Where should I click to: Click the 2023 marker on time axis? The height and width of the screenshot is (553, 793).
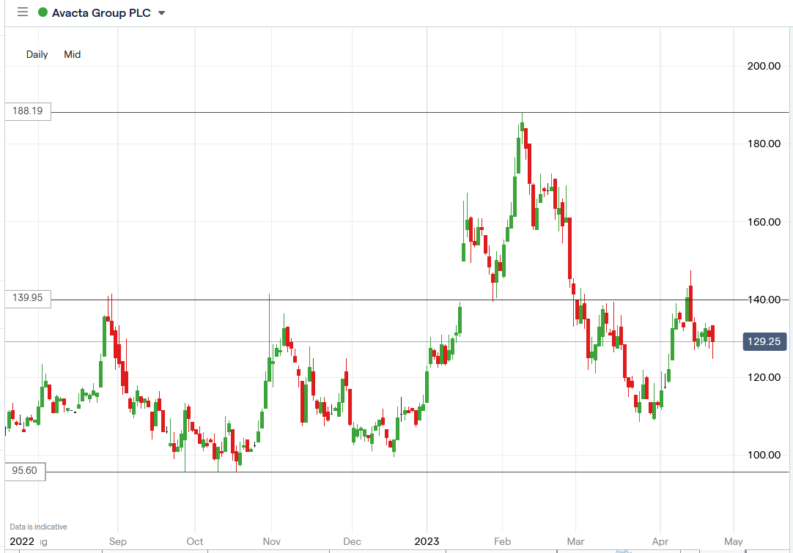[x=427, y=541]
